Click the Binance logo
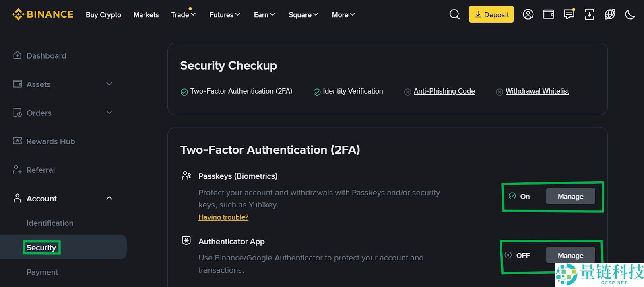Viewport: 644px width, 287px height. click(x=42, y=14)
